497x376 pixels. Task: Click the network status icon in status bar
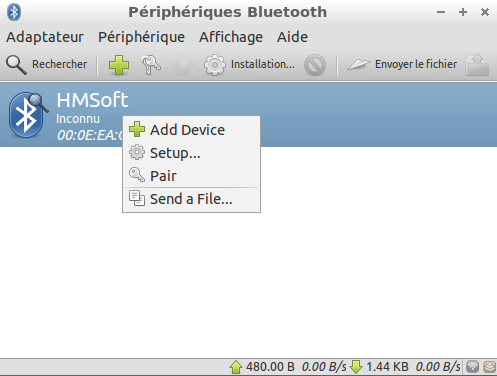coord(472,367)
